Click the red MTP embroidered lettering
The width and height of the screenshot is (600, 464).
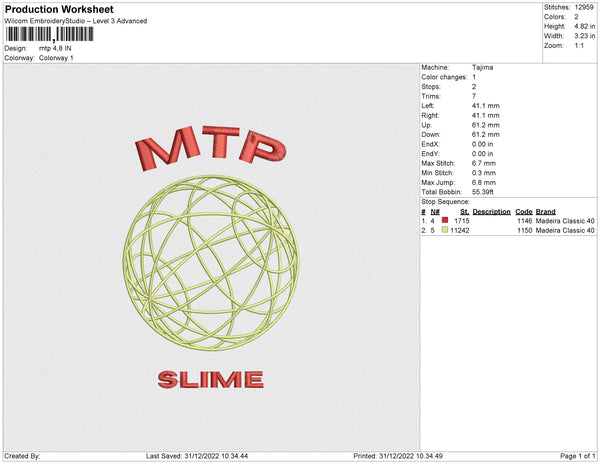[x=211, y=148]
